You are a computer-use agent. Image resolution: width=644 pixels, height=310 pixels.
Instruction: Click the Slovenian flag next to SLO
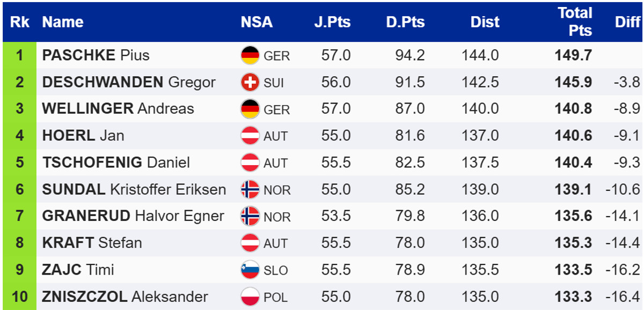coord(250,270)
